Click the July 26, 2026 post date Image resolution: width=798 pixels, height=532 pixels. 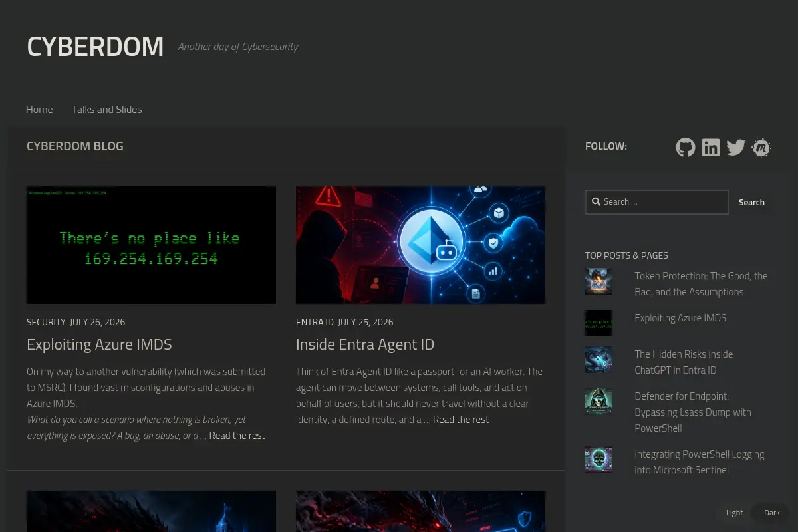tap(97, 322)
